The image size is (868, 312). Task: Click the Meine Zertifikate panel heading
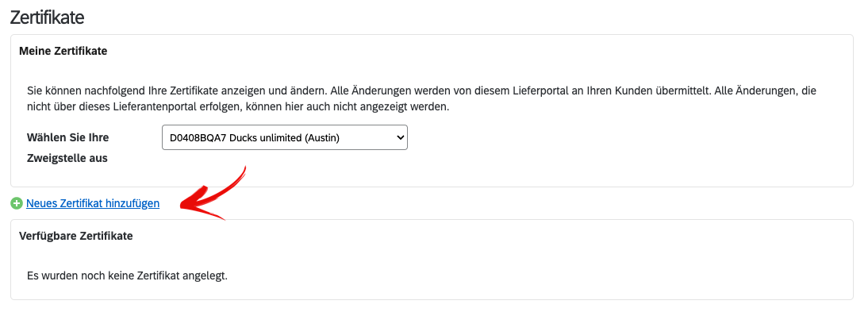click(x=63, y=51)
